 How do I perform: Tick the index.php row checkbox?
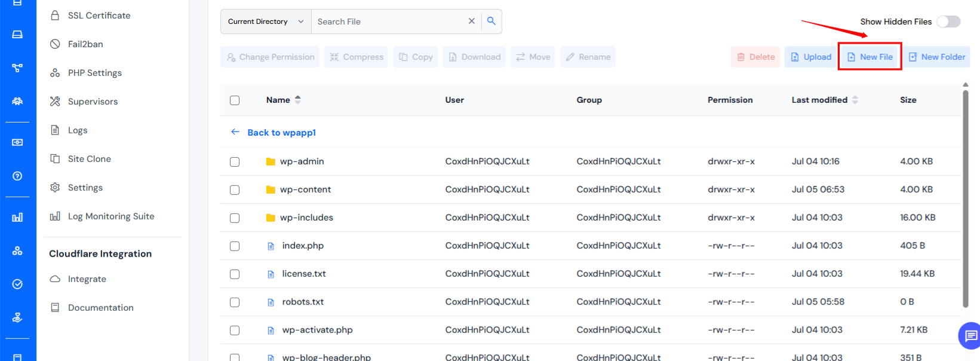235,246
